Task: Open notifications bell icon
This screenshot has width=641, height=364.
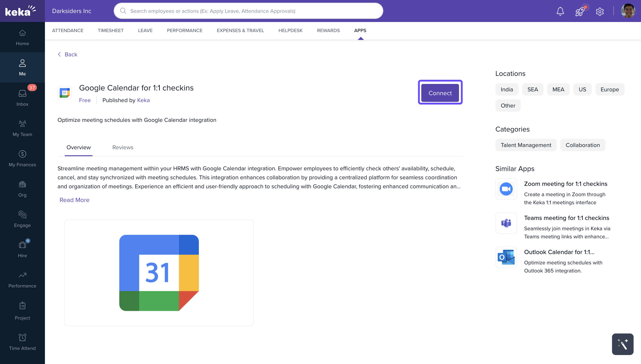Action: 560,11
